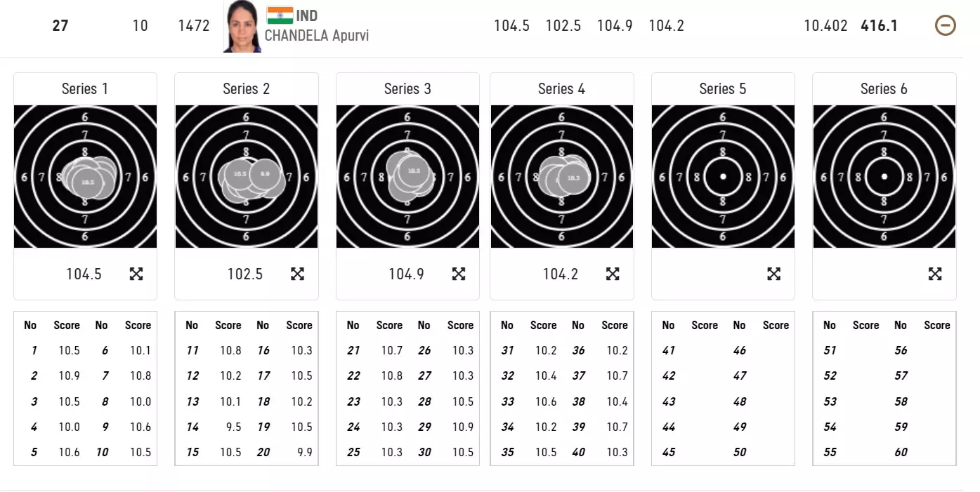Click the athlete's profile photo

242,27
